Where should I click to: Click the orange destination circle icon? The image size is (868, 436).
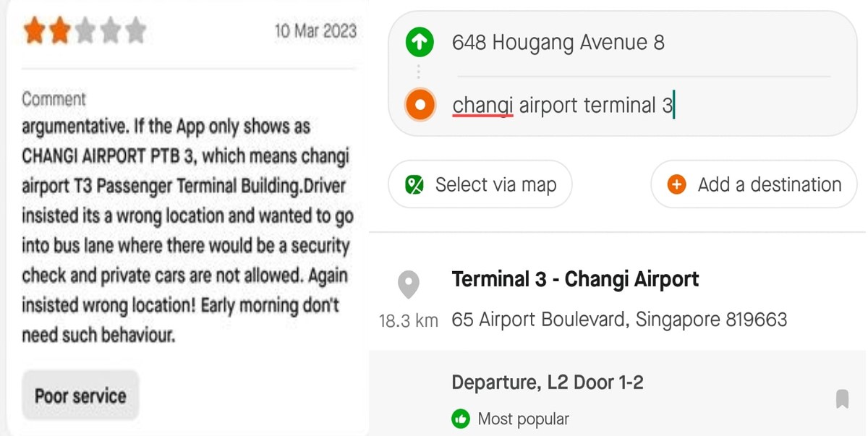click(x=420, y=105)
